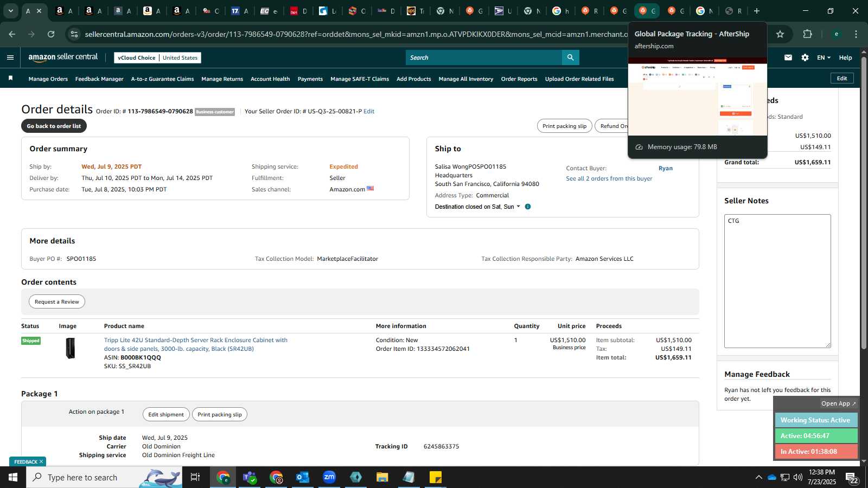Click Request a Review button
Screen dimensions: 868x488
pos(57,301)
